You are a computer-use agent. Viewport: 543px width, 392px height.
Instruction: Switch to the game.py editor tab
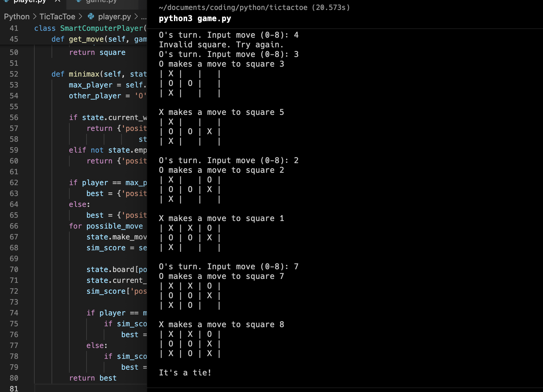pos(101,2)
